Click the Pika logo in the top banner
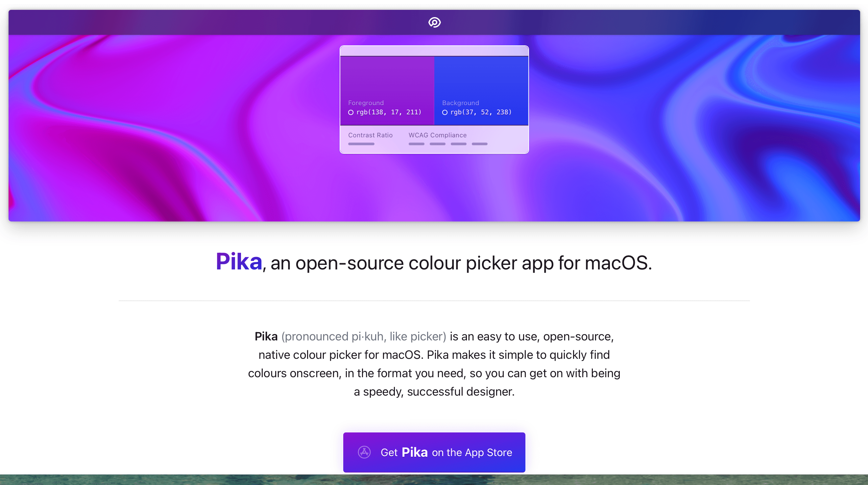868x485 pixels. [434, 22]
